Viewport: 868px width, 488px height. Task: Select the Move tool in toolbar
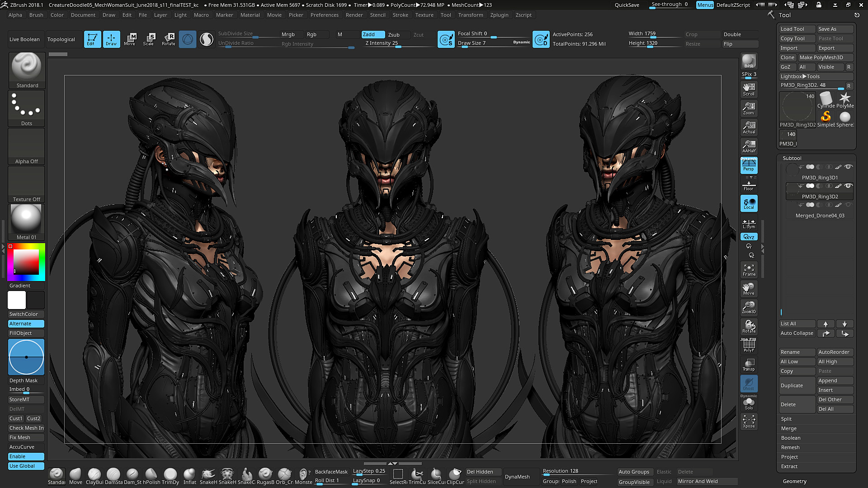130,38
